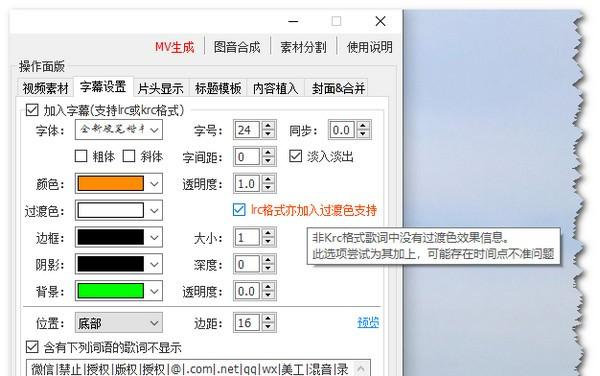
Task: Switch to MV生成 mode
Action: pyautogui.click(x=174, y=47)
